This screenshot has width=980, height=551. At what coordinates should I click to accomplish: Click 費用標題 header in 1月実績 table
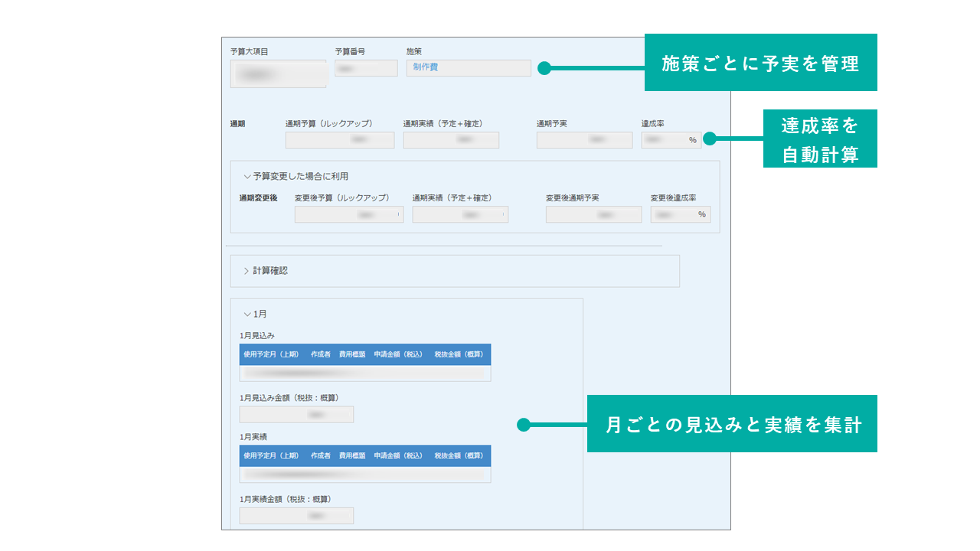click(352, 455)
